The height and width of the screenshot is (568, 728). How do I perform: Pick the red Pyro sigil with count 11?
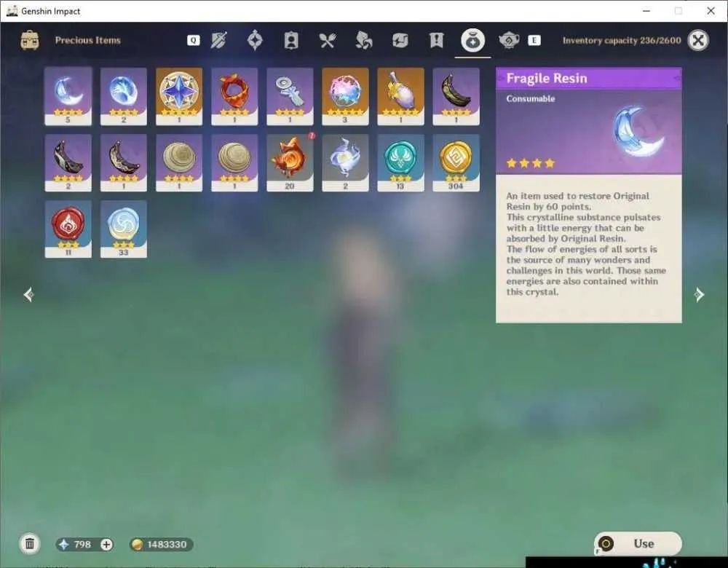pos(68,229)
